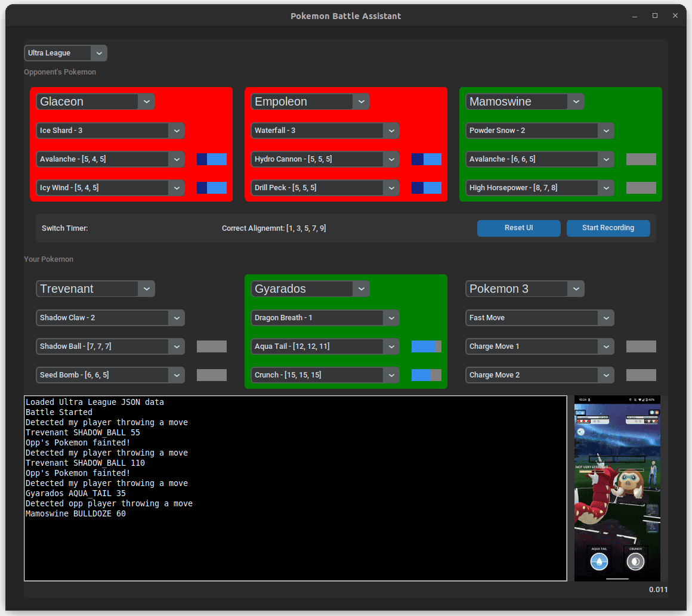This screenshot has height=616, width=692.
Task: Click the Aqua Tail energy bar
Action: tap(427, 346)
